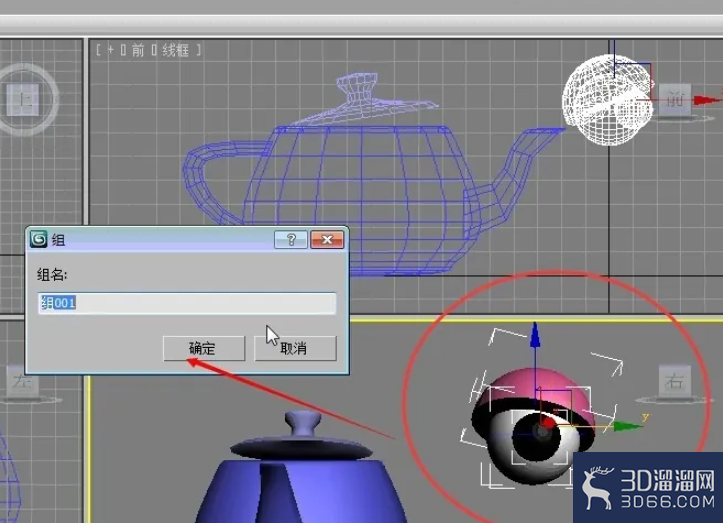Click the blue Z axis gizmo arrow
The height and width of the screenshot is (523, 723).
pyautogui.click(x=535, y=334)
